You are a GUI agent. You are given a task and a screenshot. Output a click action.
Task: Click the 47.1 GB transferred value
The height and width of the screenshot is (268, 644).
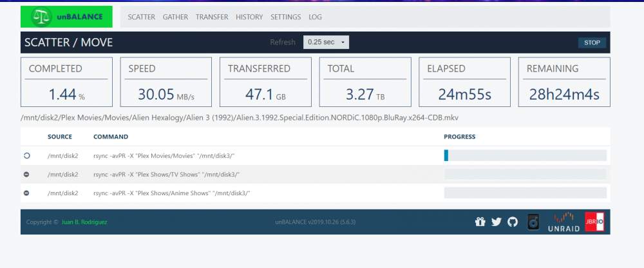pos(265,95)
